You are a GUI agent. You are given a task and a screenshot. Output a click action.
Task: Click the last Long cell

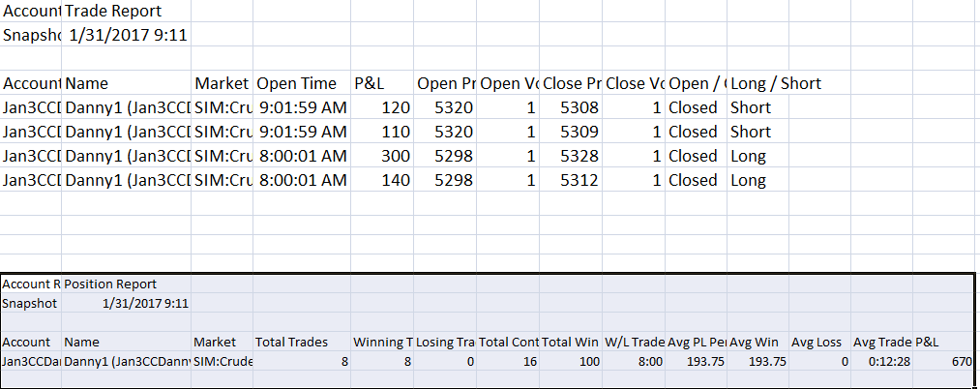[x=757, y=180]
